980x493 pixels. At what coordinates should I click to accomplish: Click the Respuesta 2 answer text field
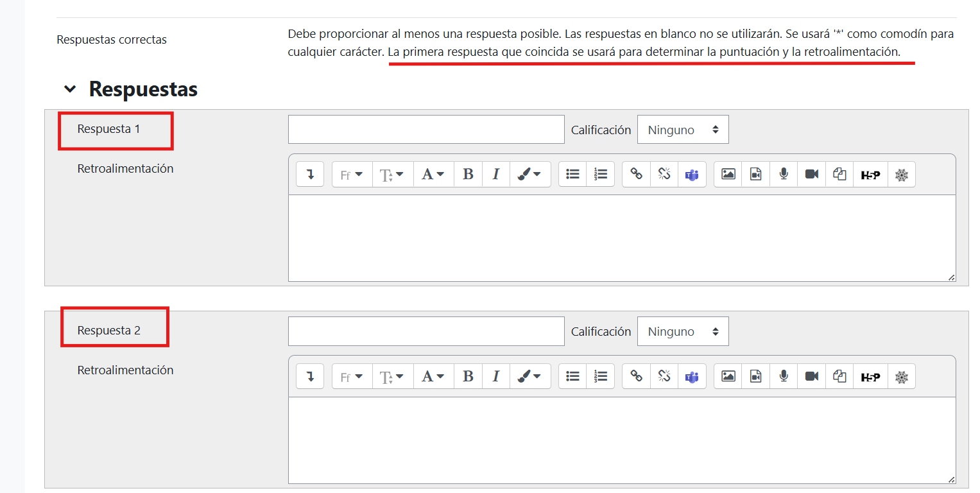[426, 331]
